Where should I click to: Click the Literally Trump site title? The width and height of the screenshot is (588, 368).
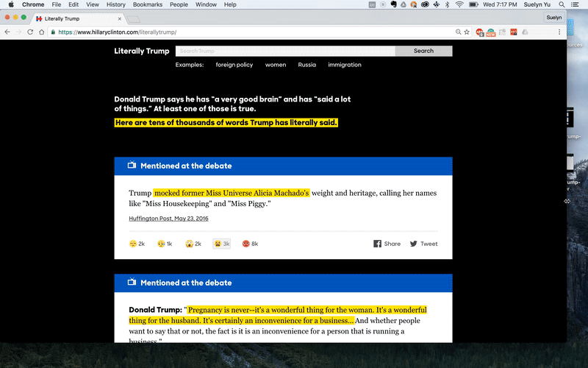(x=142, y=51)
